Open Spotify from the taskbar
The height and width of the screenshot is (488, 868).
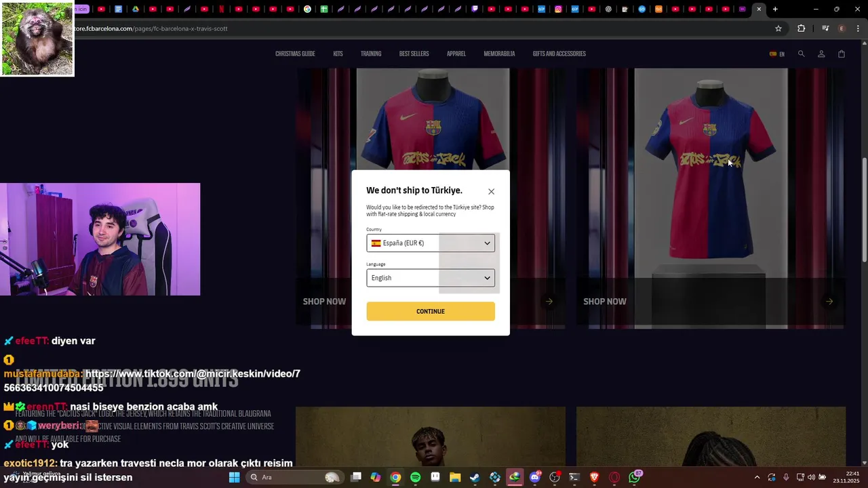tap(415, 477)
